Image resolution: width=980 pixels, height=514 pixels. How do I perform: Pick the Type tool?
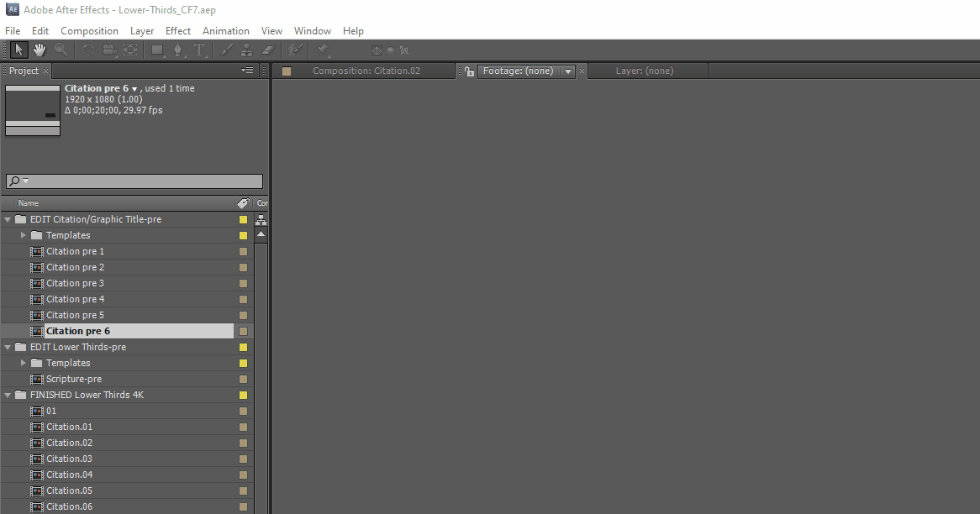(200, 50)
